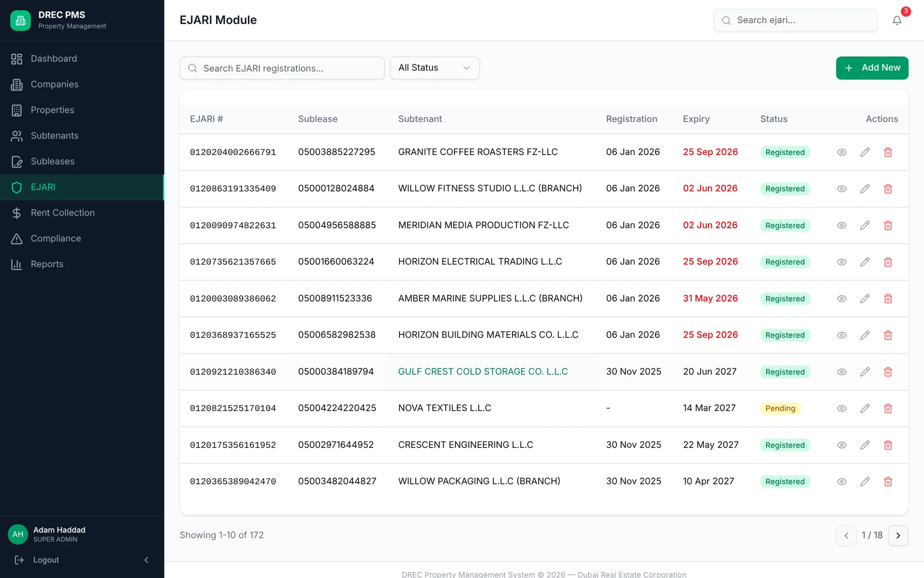Open Compliance in the sidebar
Screen dimensions: 924x578
click(x=82, y=238)
